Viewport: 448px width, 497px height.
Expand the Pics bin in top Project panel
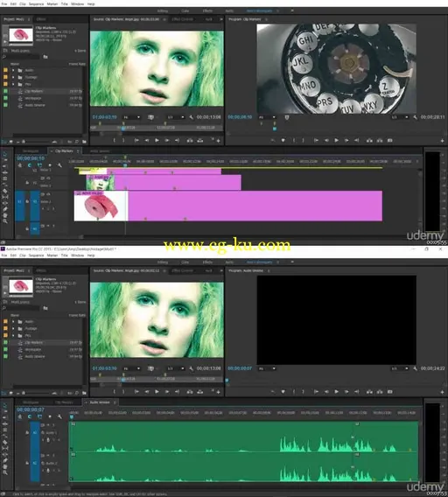point(13,84)
